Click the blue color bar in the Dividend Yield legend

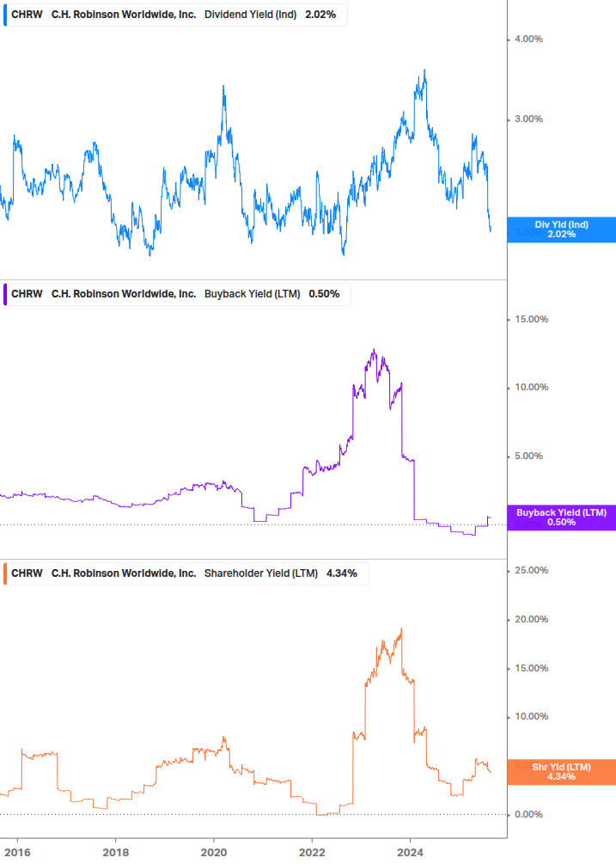click(5, 15)
